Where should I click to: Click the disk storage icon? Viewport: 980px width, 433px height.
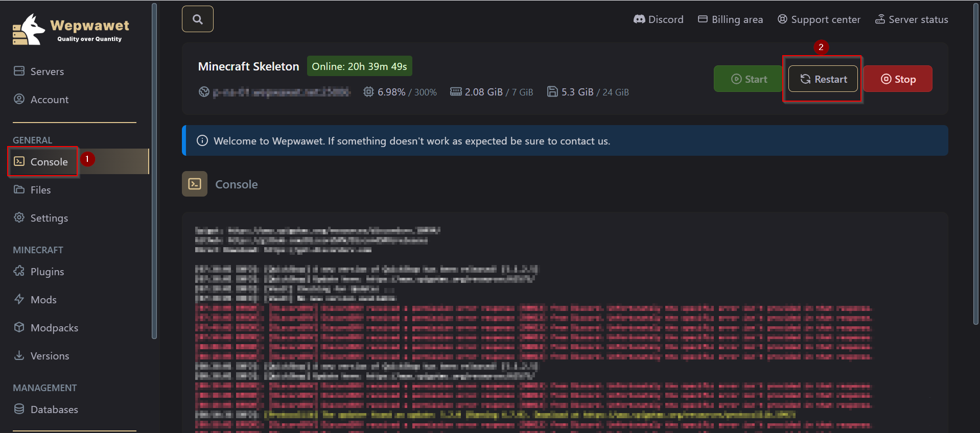[x=552, y=92]
